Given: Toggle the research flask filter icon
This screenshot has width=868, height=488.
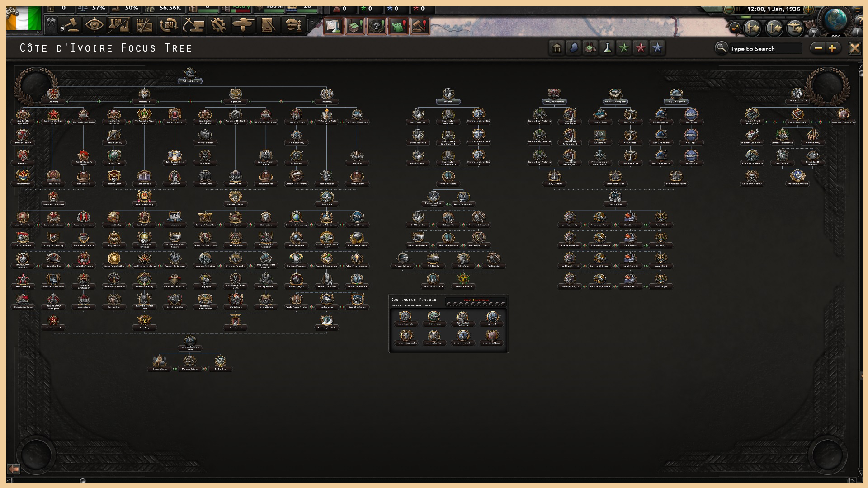Looking at the screenshot, I should (x=607, y=48).
